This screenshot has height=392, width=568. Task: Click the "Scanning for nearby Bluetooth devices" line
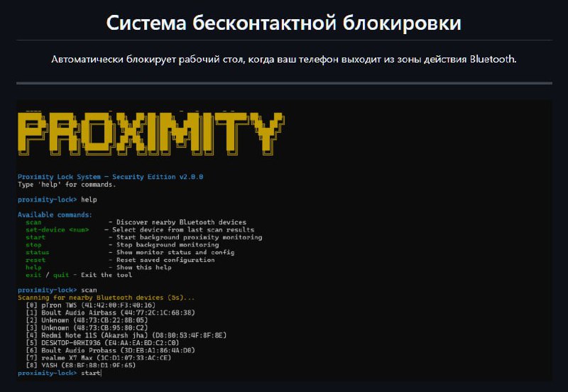point(106,298)
